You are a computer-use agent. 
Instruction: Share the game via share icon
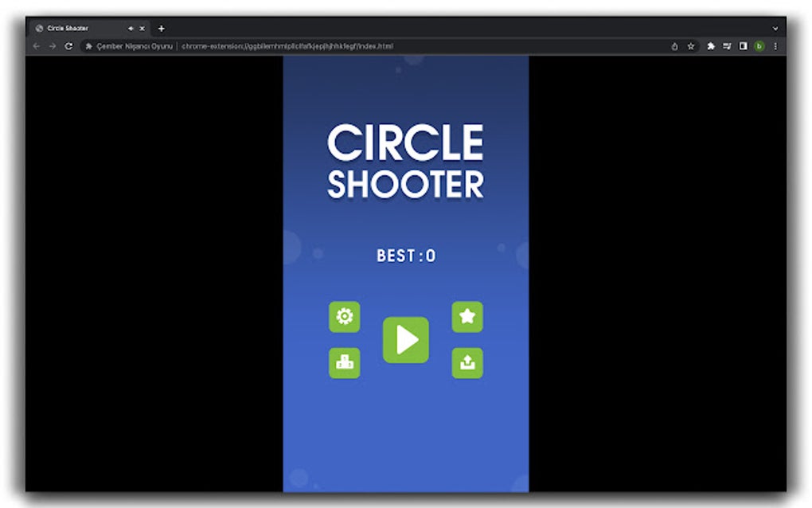[467, 362]
